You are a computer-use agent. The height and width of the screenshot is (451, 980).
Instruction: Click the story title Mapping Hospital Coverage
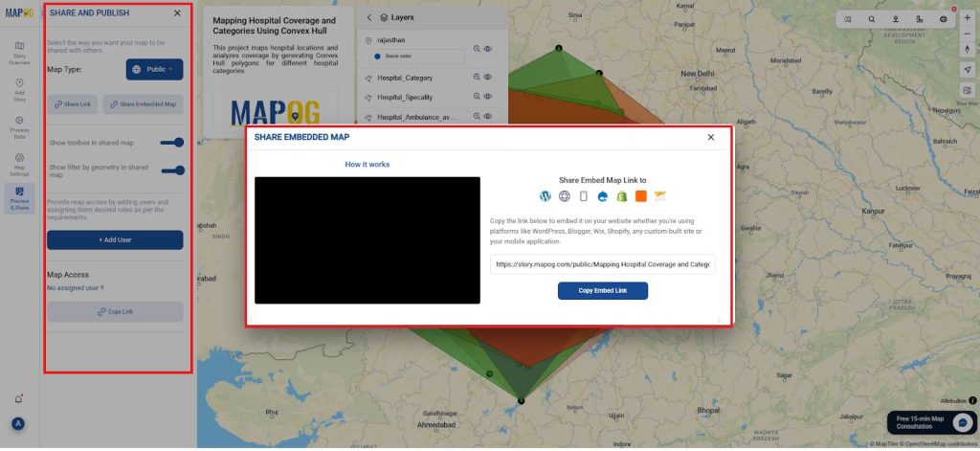274,26
